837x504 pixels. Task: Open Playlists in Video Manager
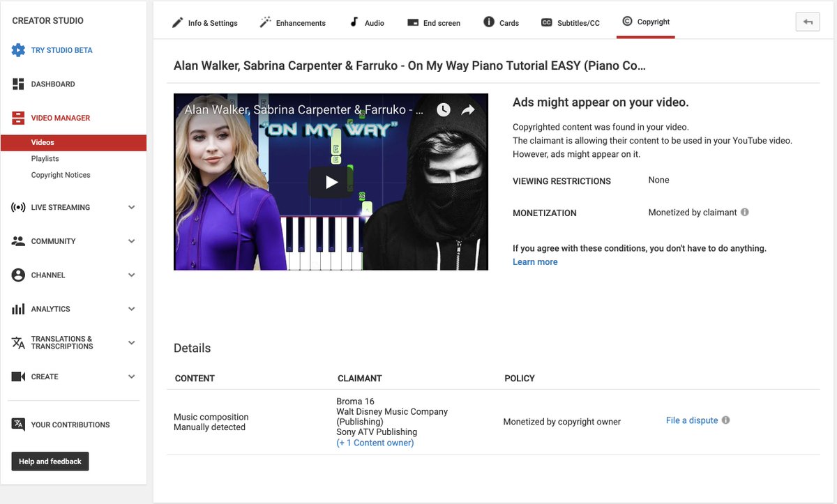point(45,159)
